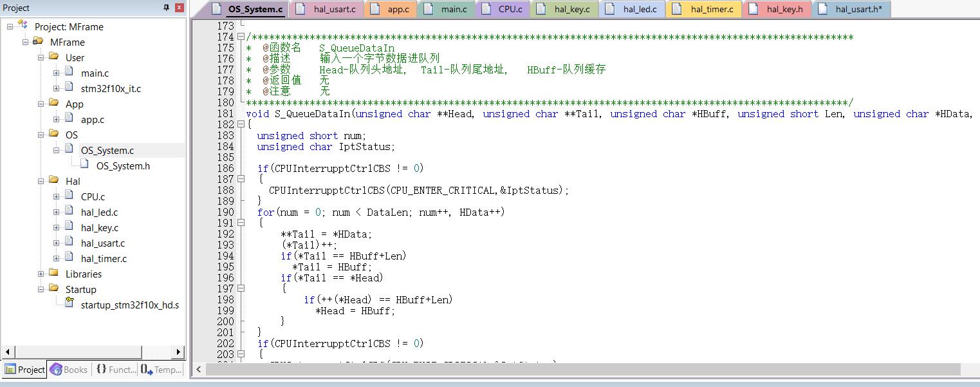Open the Templates panel tab
Image resolution: width=980 pixels, height=387 pixels.
point(161,370)
